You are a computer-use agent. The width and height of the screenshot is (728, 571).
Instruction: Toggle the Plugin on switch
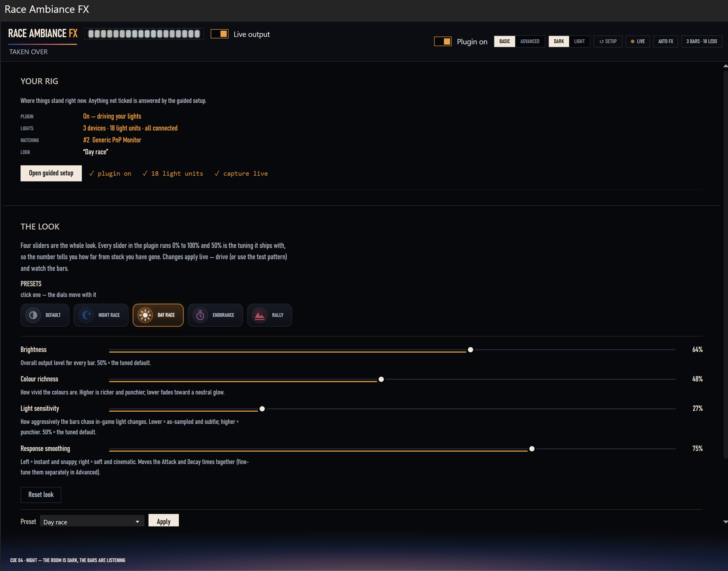coord(443,41)
